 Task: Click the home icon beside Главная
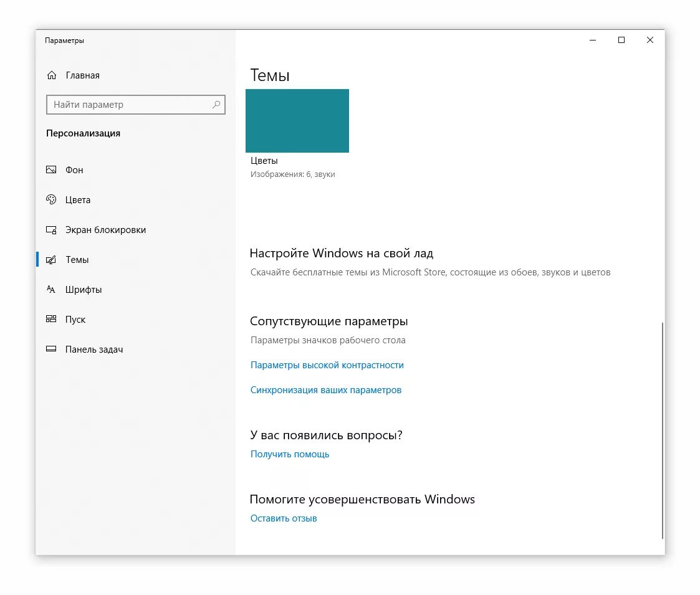[53, 75]
